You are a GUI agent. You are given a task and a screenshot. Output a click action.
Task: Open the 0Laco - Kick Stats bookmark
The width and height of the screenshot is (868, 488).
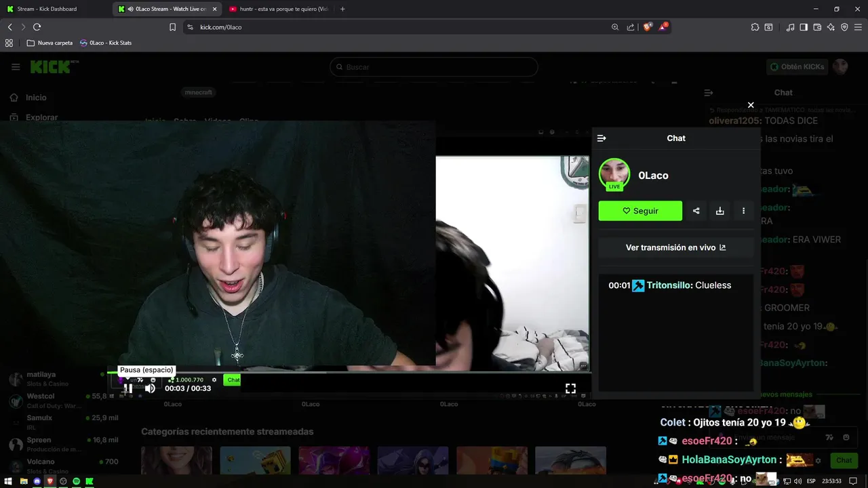[106, 43]
